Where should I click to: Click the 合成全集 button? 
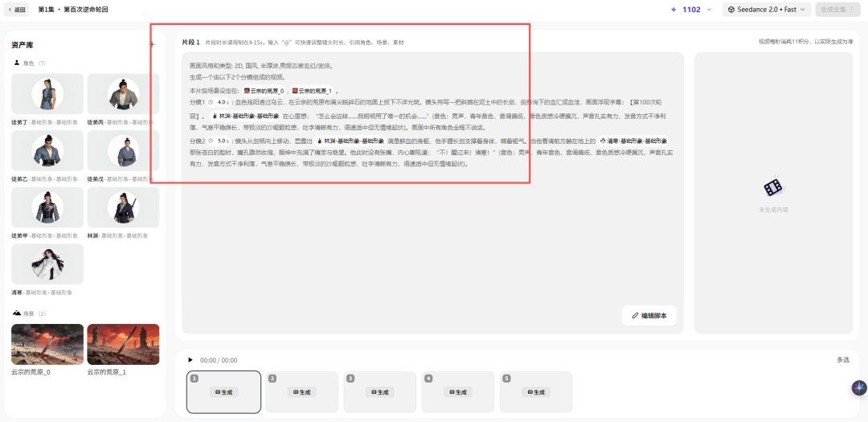[832, 10]
